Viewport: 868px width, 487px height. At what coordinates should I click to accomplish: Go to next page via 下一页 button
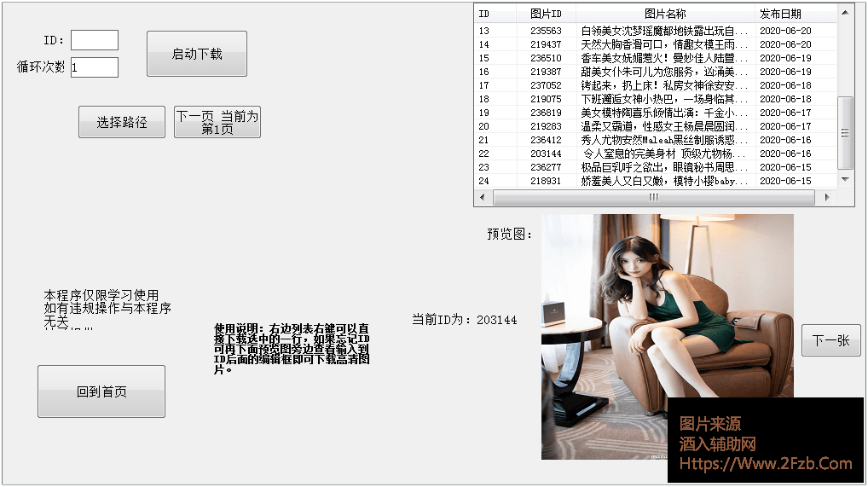pos(217,122)
